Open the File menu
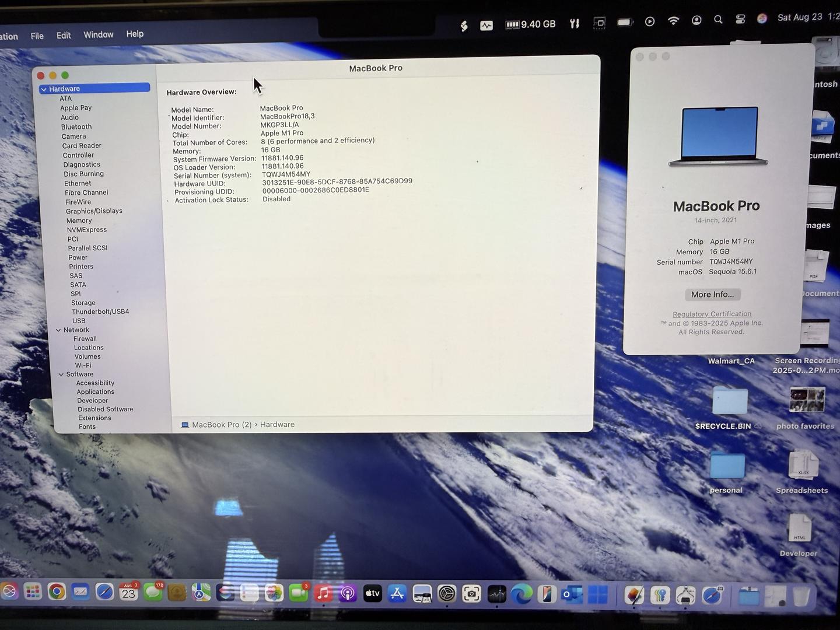 pos(37,36)
